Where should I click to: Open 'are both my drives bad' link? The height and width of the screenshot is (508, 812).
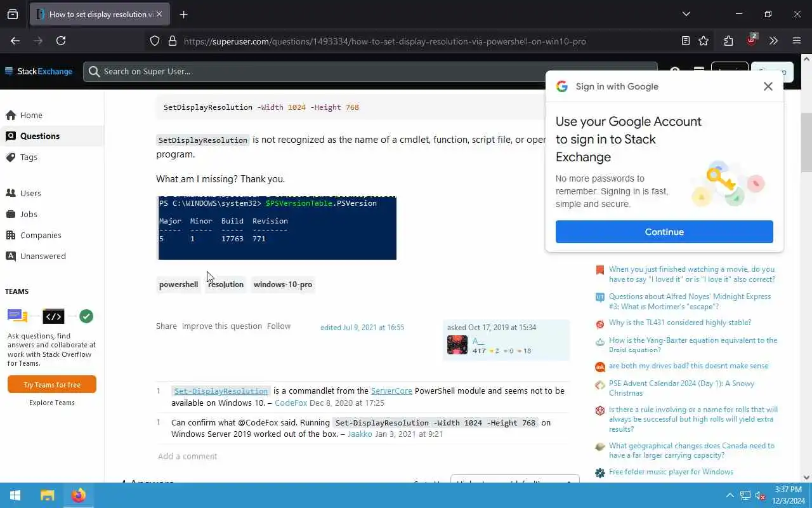point(688,366)
